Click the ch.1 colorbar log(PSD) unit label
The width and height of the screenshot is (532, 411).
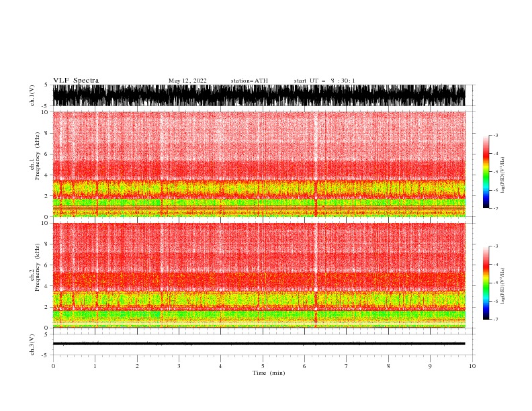point(503,175)
